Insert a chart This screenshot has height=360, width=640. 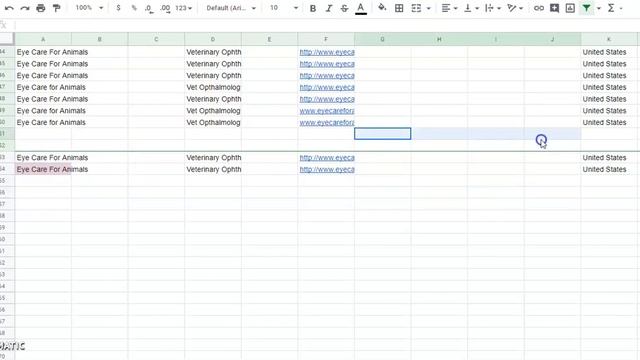pos(570,8)
